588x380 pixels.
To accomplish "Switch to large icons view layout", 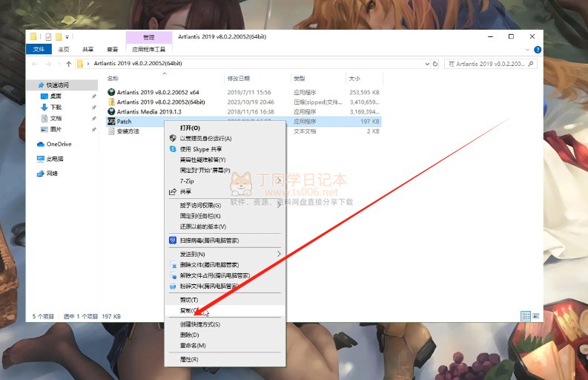I will click(536, 316).
